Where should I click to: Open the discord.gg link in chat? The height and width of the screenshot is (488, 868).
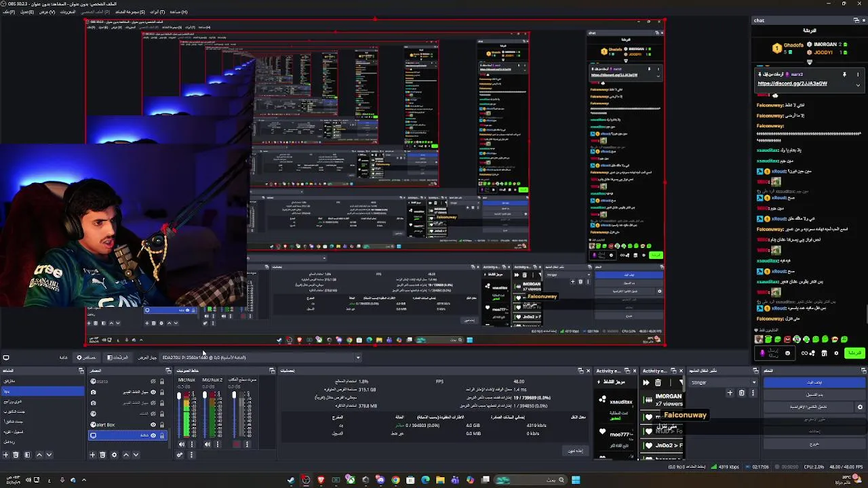tap(793, 83)
